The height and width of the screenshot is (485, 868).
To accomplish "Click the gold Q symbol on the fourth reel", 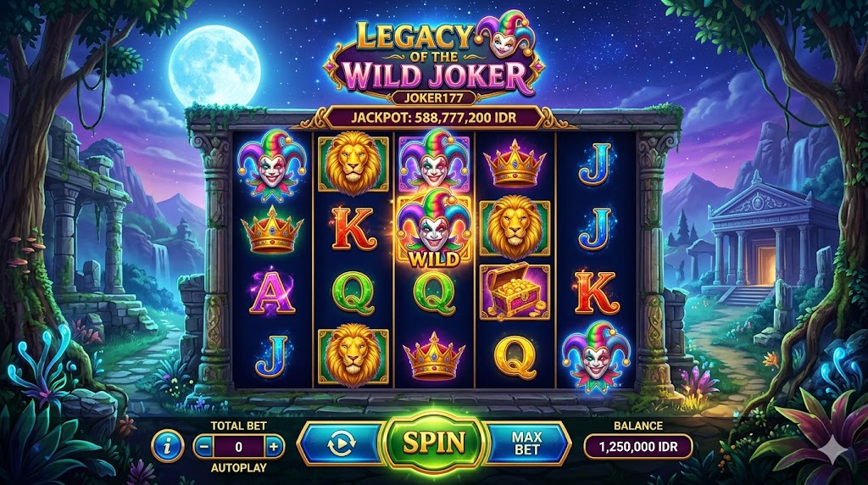I will coord(515,358).
